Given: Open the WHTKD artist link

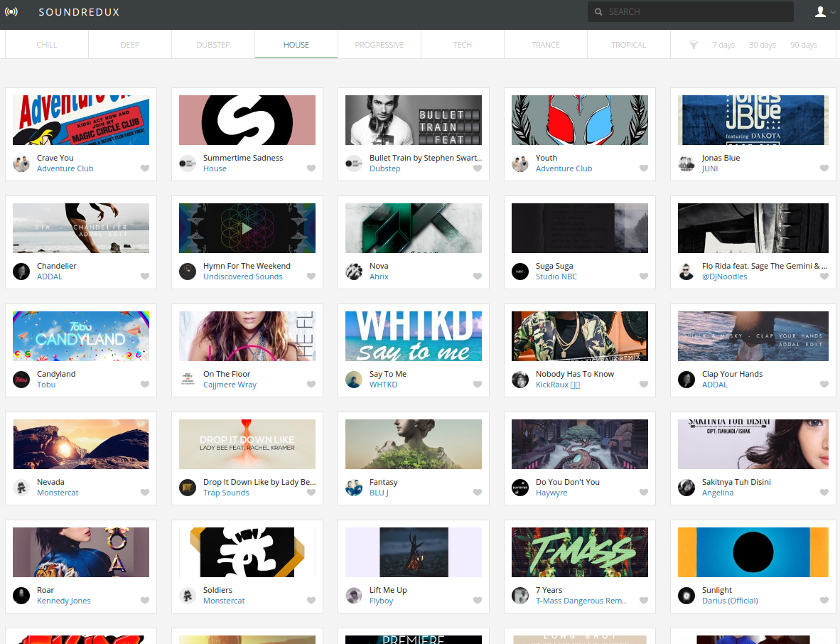Looking at the screenshot, I should point(384,385).
